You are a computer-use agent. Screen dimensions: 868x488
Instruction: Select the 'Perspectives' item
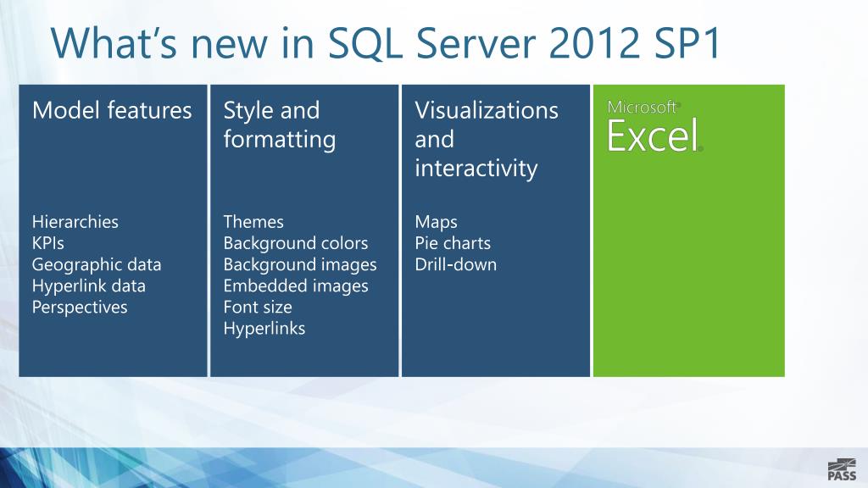click(x=80, y=307)
